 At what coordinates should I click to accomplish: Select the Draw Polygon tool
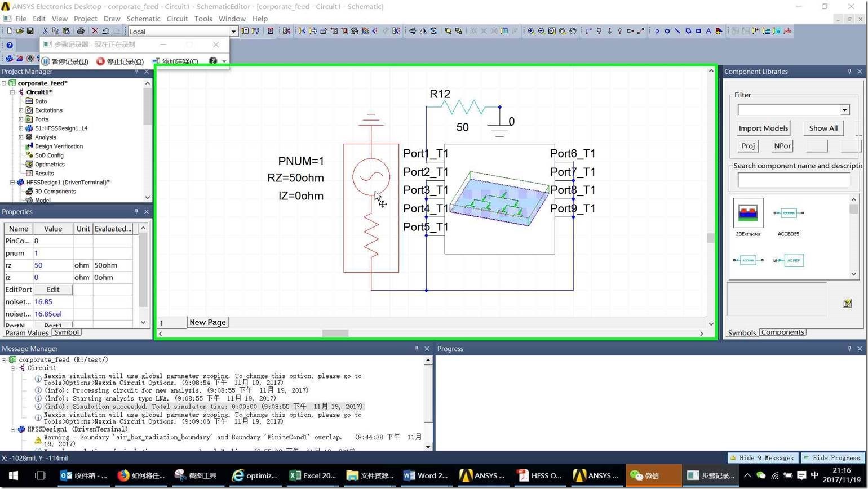pos(688,31)
